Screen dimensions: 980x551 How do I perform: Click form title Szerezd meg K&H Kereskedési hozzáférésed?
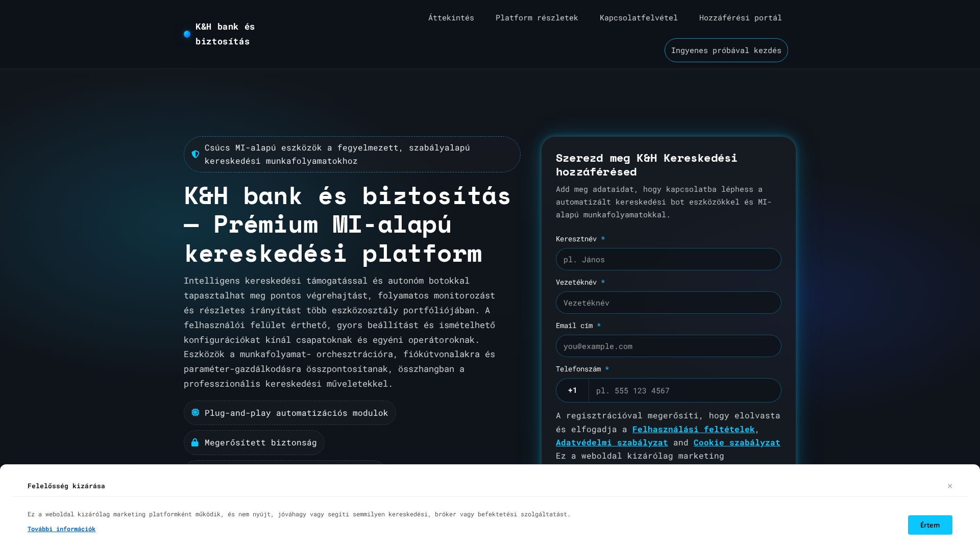coord(647,165)
